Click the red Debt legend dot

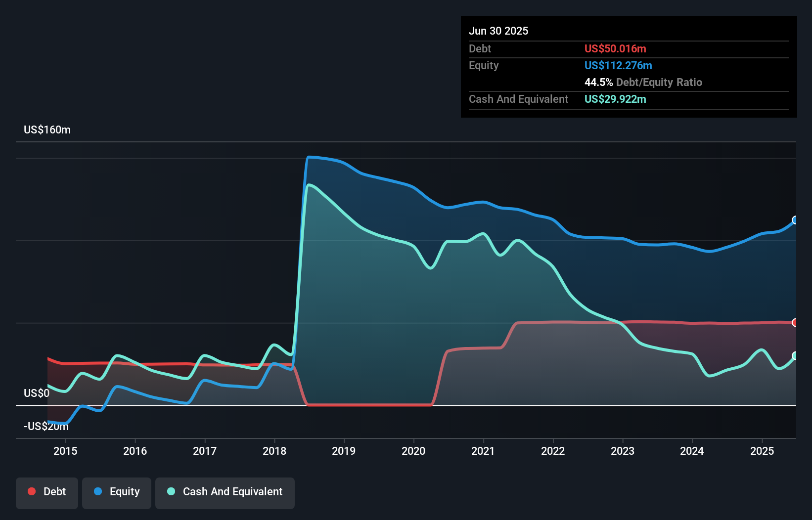click(32, 491)
